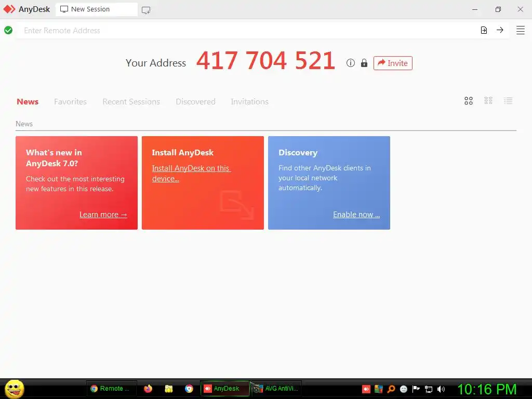
Task: Click the green connection status checkmark
Action: tap(8, 30)
